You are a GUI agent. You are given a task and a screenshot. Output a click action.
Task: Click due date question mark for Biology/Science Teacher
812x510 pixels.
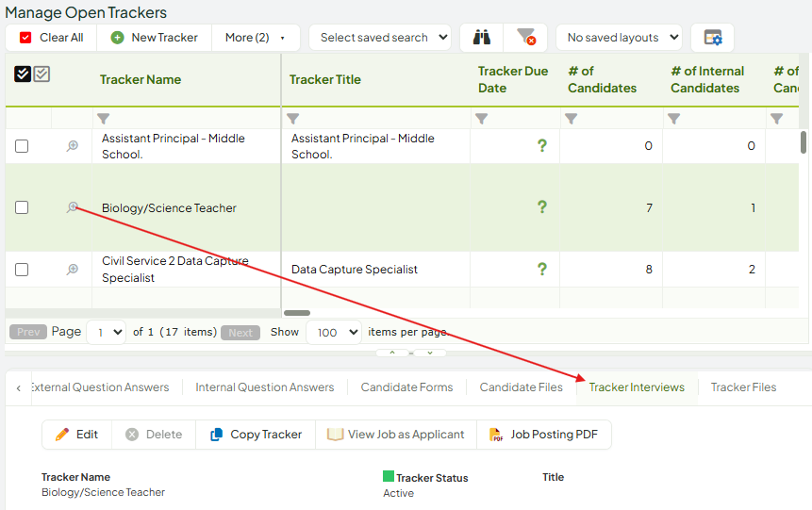coord(541,207)
